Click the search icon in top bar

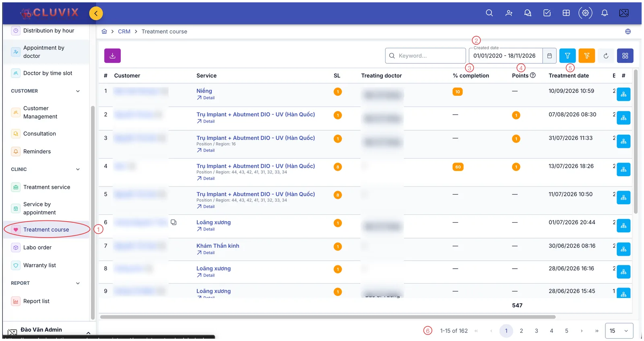(x=489, y=13)
